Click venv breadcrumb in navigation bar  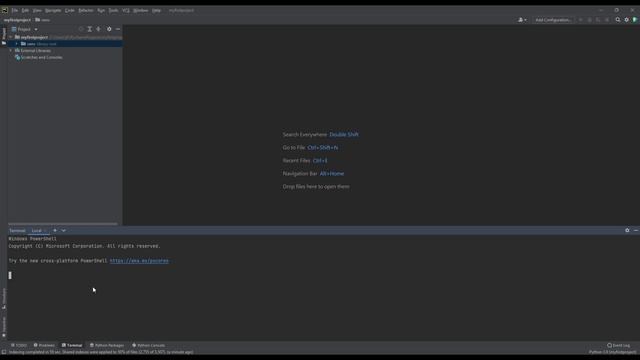point(42,20)
